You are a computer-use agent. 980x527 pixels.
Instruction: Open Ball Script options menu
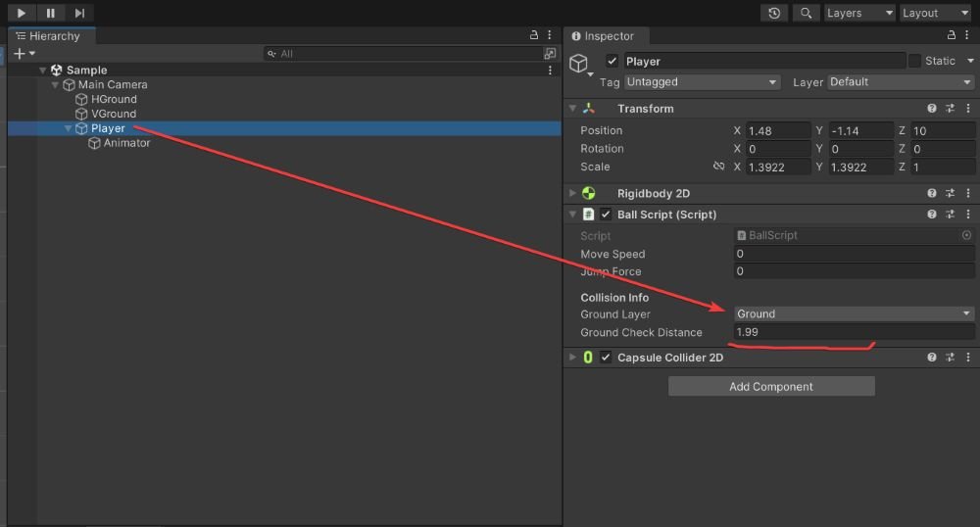[968, 215]
